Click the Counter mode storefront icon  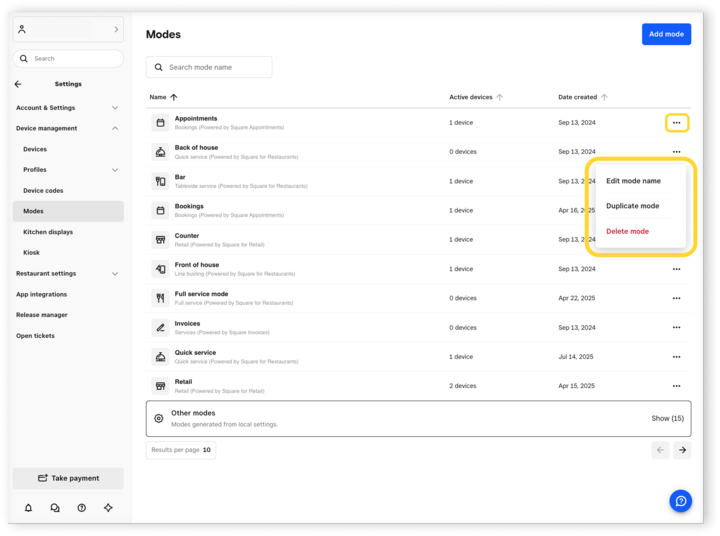click(160, 240)
